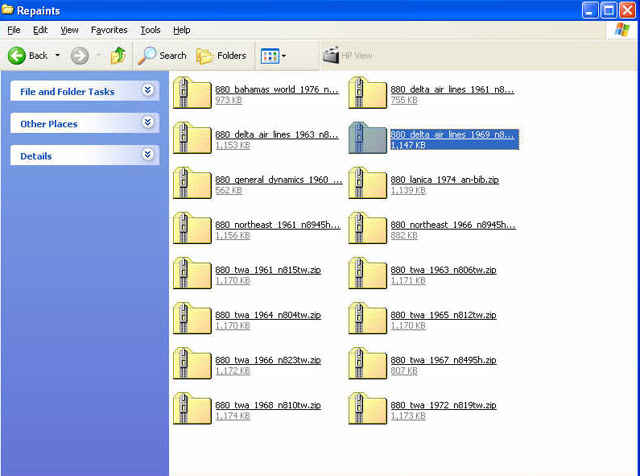The image size is (640, 476).
Task: Click file name 880_twa_1966_n823tw.zip
Action: 268,360
